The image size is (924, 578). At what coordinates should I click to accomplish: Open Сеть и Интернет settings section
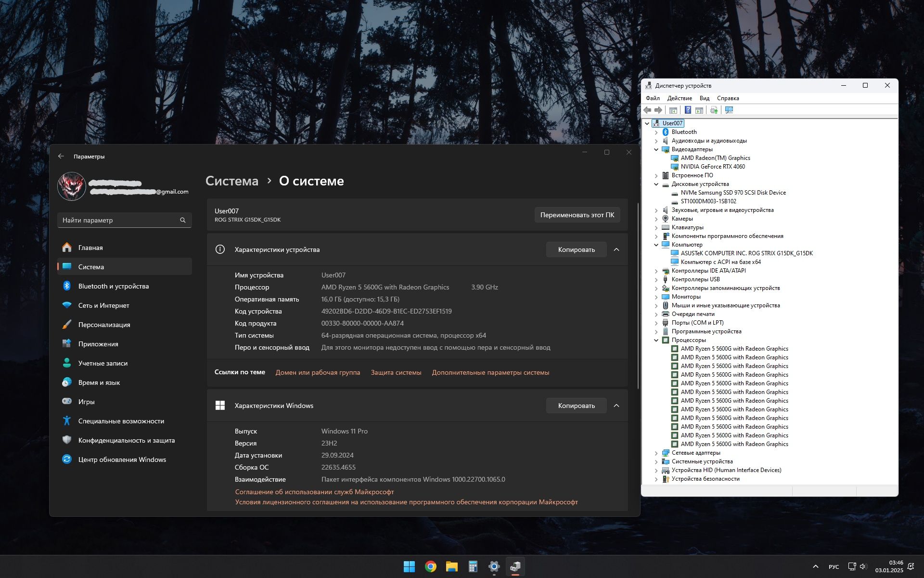(x=125, y=305)
